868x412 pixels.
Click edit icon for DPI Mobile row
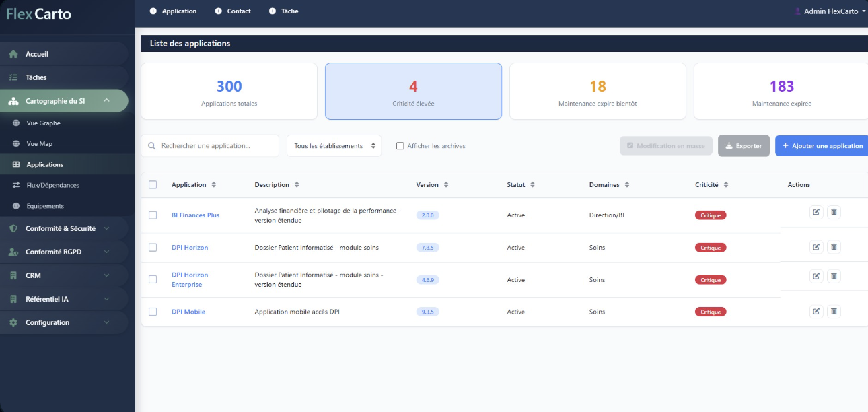point(816,311)
